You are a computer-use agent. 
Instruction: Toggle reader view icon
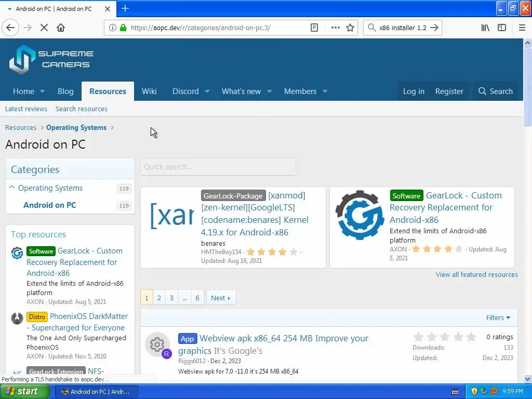(314, 28)
